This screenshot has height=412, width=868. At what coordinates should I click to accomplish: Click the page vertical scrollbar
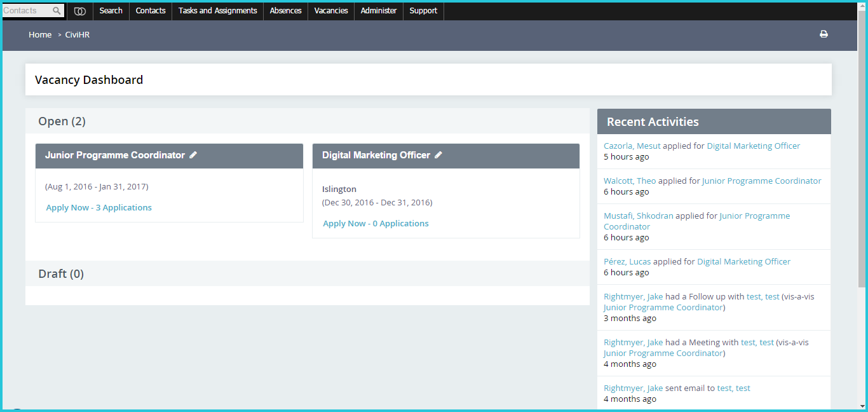862,153
